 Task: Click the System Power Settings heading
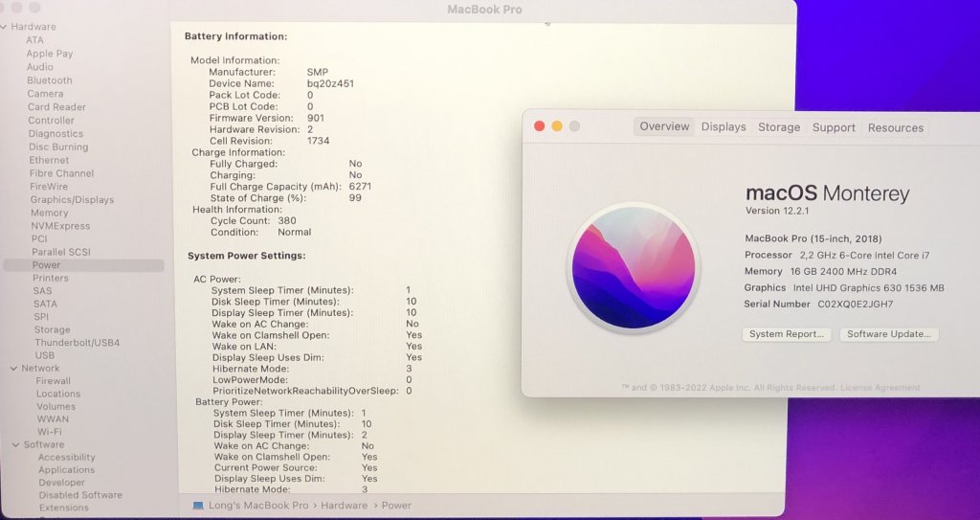[246, 256]
